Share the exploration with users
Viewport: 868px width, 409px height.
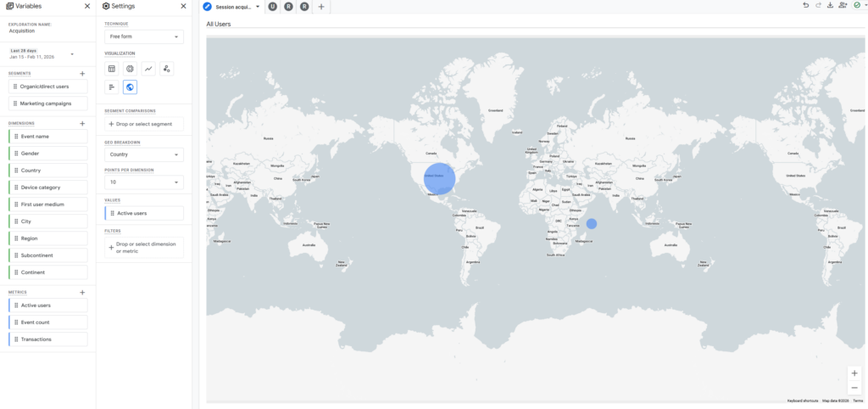pos(842,6)
